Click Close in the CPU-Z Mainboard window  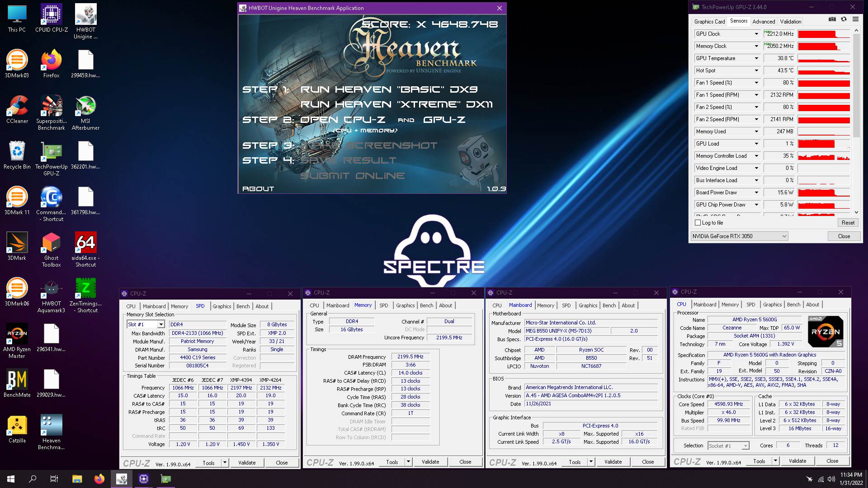click(648, 462)
